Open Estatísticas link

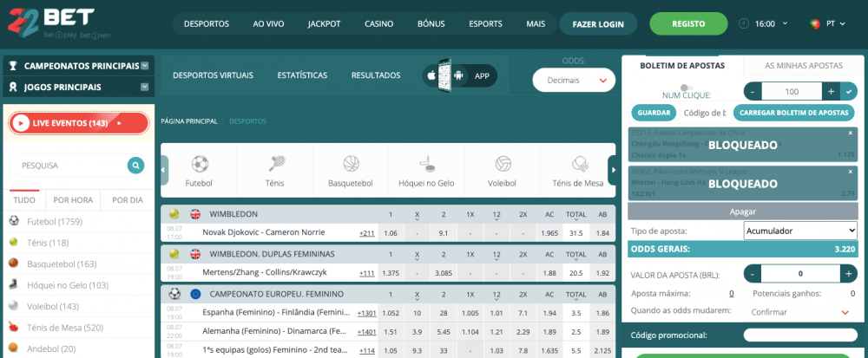pyautogui.click(x=302, y=75)
